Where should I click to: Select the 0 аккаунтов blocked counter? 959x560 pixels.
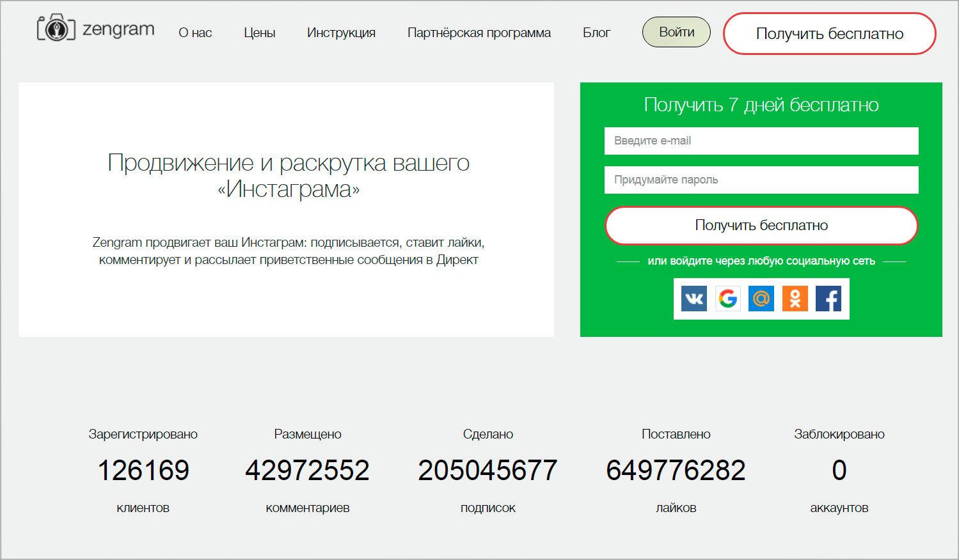pyautogui.click(x=839, y=471)
